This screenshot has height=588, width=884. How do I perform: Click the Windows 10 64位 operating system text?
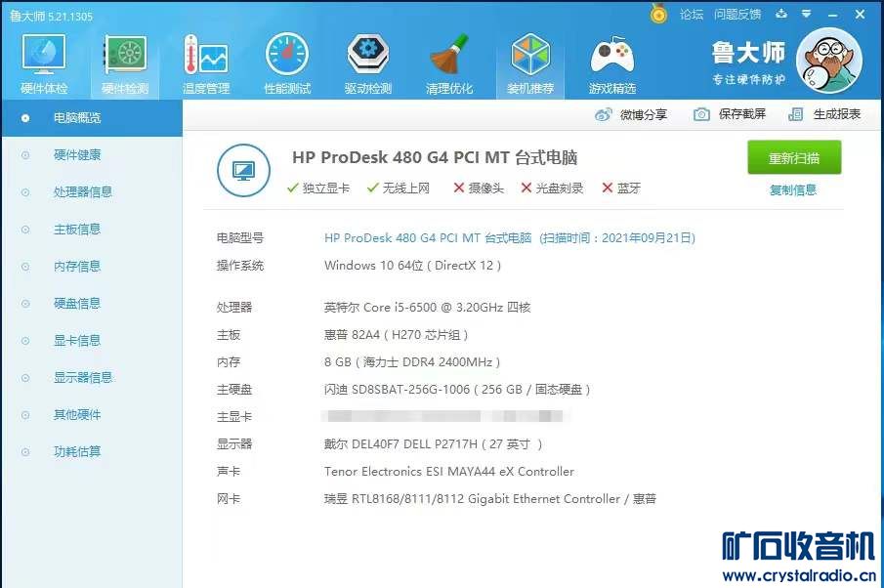412,266
